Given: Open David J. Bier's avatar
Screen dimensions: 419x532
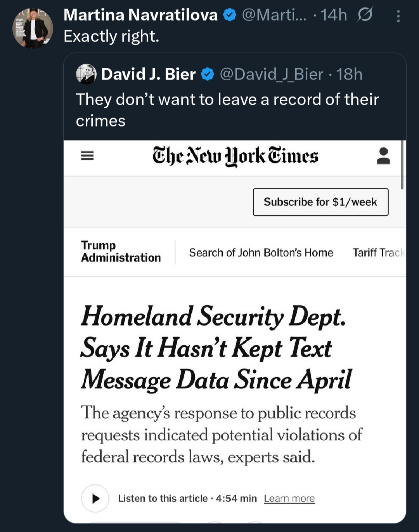Looking at the screenshot, I should (86, 74).
